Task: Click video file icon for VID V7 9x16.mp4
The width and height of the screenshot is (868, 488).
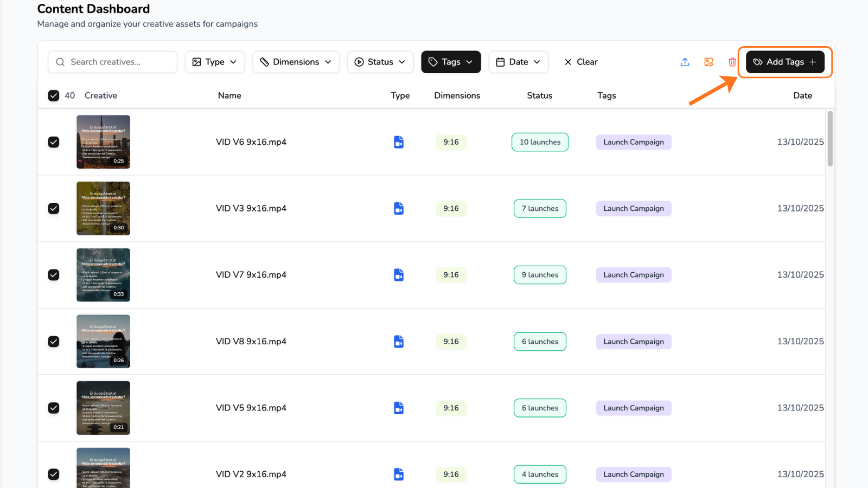Action: (399, 275)
